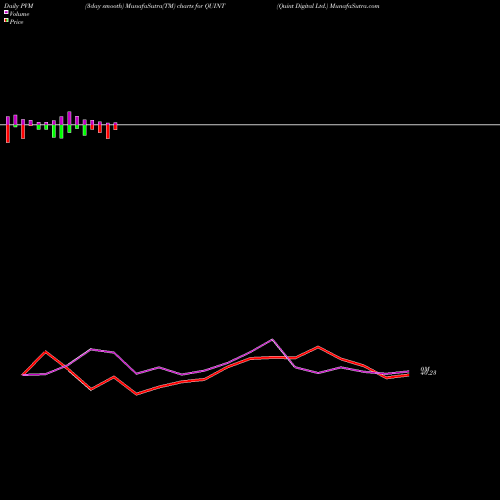Click the 'Volume' legend label
500x500 pixels.
[19, 14]
